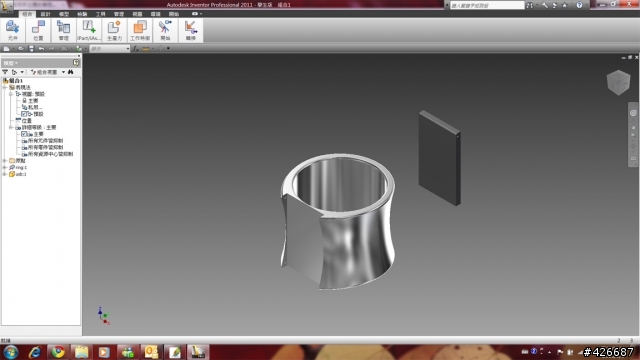Open the 管理 panel button with table icon

(63, 30)
